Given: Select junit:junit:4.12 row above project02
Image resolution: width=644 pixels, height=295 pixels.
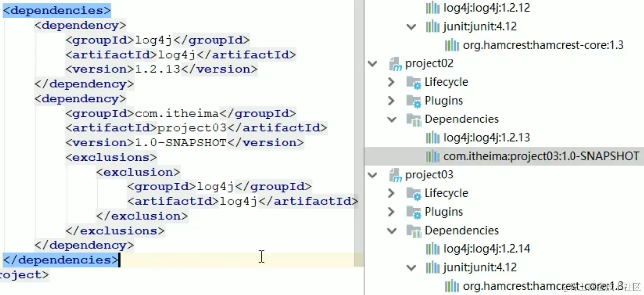Looking at the screenshot, I should (504, 27).
